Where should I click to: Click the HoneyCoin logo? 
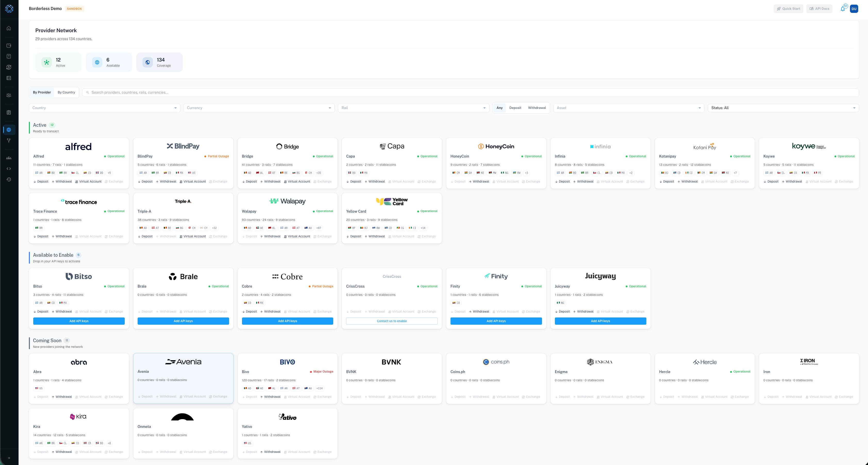click(496, 147)
